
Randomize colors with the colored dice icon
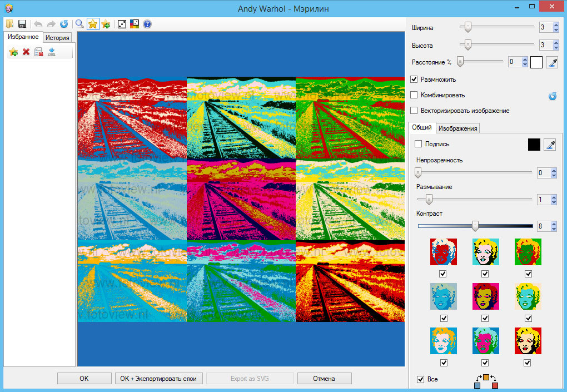[135, 24]
